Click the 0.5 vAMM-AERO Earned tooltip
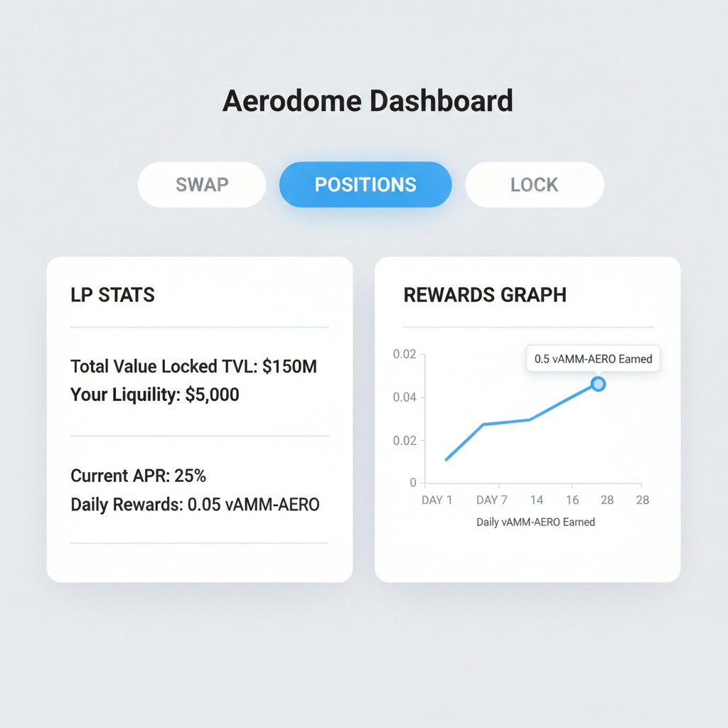This screenshot has height=728, width=728. click(x=593, y=359)
